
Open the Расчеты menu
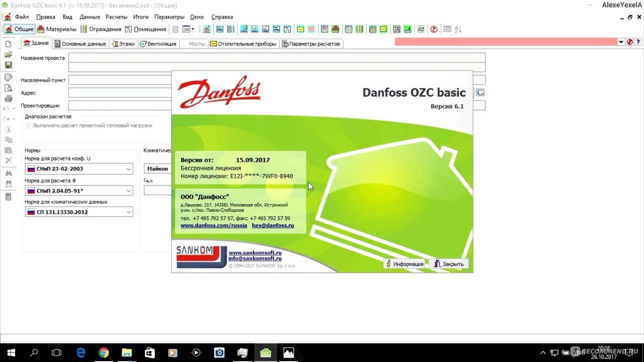[117, 17]
